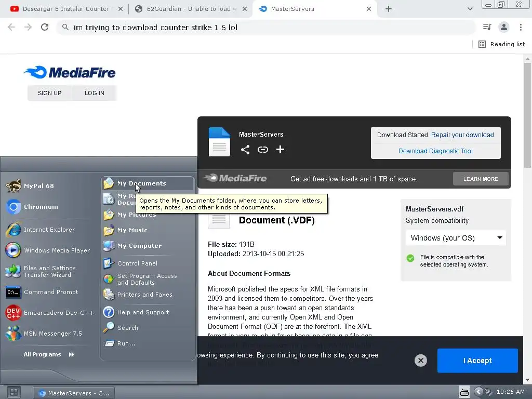Close the E2Guardian tab

(x=245, y=9)
